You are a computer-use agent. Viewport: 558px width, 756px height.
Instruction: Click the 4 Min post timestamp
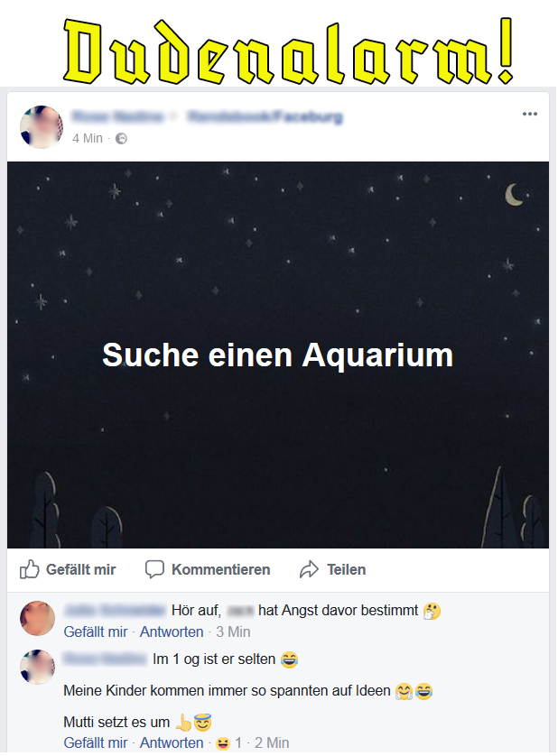pos(88,138)
